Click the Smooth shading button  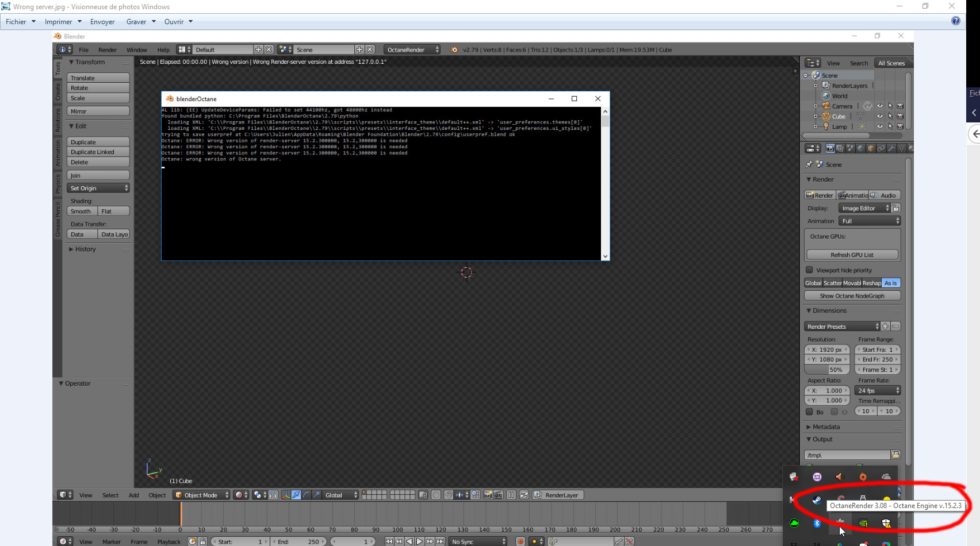(82, 212)
